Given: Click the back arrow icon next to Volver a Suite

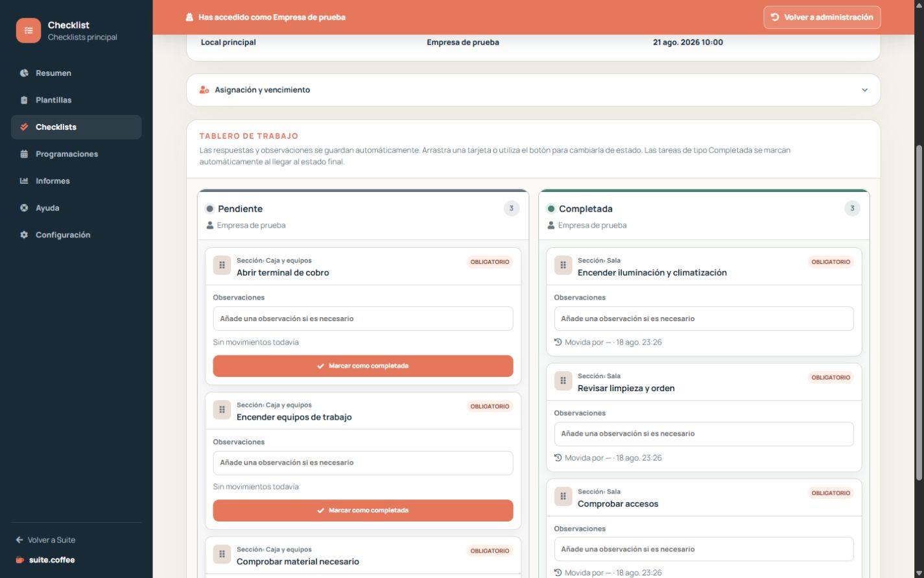Looking at the screenshot, I should point(19,540).
